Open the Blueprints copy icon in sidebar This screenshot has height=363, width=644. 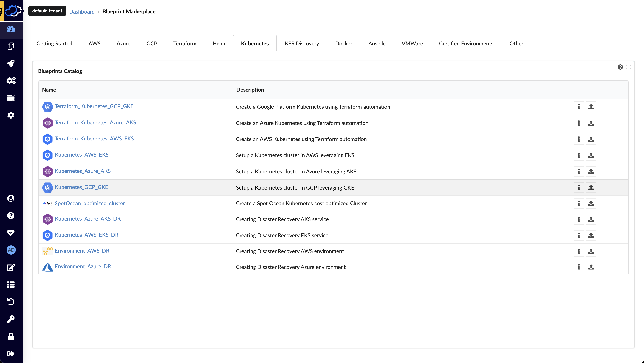pos(11,46)
